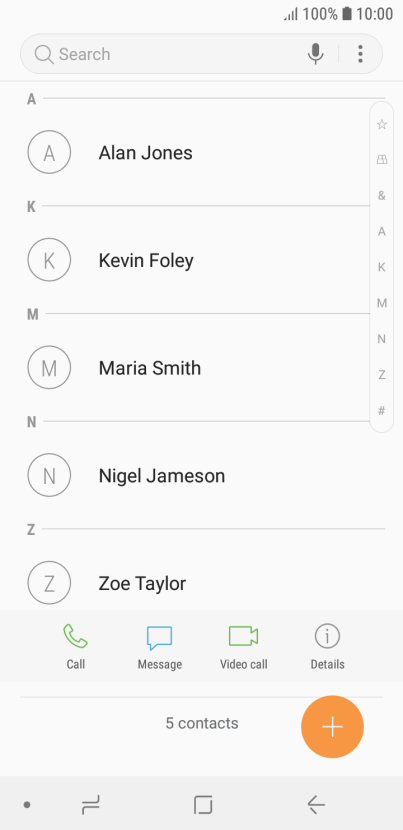Tap the Android back navigation arrow
The image size is (403, 830).
316,805
